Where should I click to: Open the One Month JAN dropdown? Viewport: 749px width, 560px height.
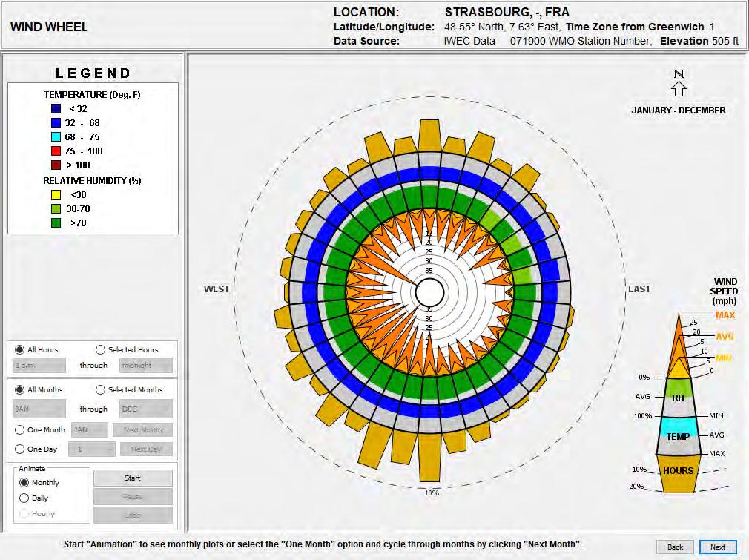89,430
